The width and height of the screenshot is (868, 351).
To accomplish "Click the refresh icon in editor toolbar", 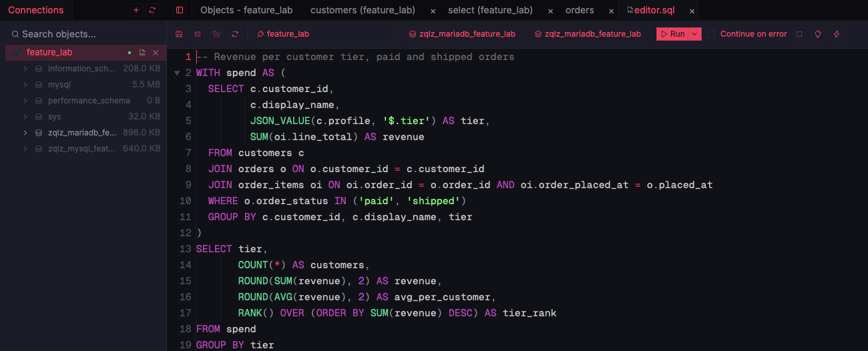I will pyautogui.click(x=235, y=34).
